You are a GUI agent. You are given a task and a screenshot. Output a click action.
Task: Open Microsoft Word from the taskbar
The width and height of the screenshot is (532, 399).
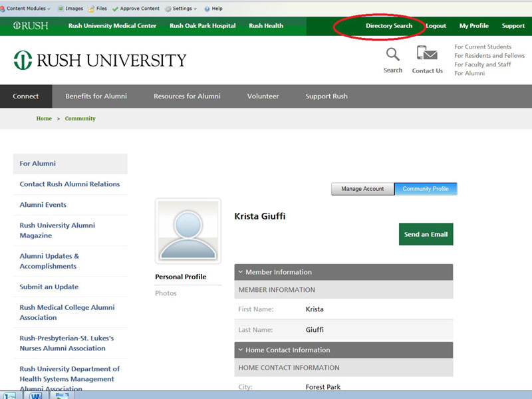click(x=35, y=395)
